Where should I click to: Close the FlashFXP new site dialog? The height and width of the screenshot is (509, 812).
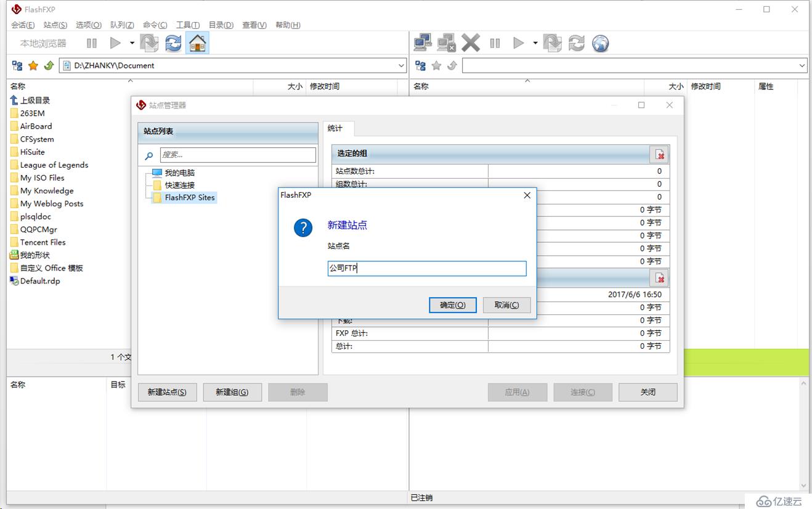click(527, 195)
